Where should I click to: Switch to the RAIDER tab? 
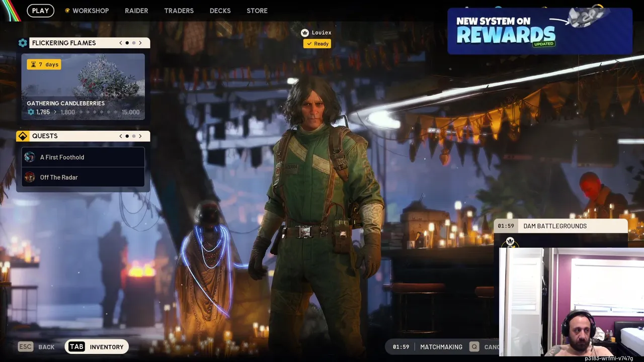click(136, 11)
